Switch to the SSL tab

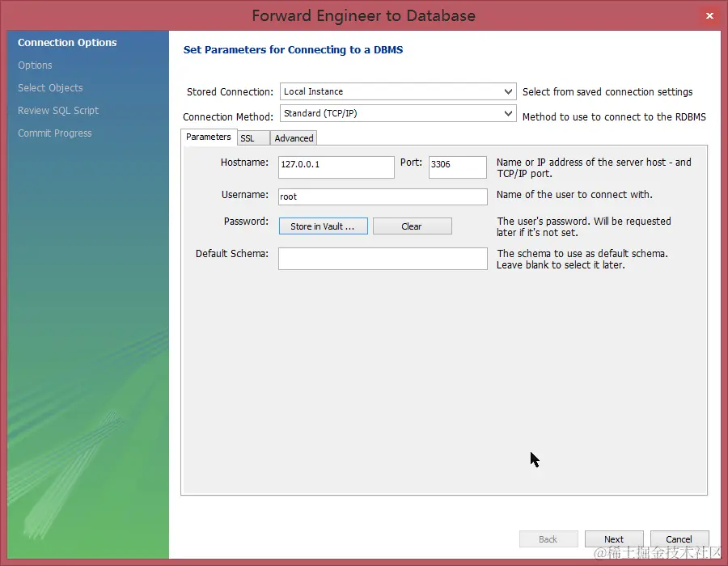(x=253, y=138)
